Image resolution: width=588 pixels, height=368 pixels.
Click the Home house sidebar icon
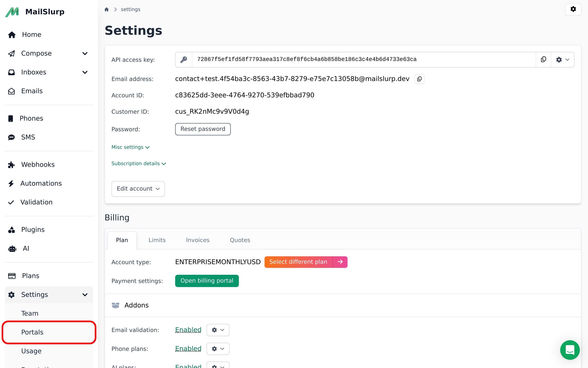tap(12, 35)
